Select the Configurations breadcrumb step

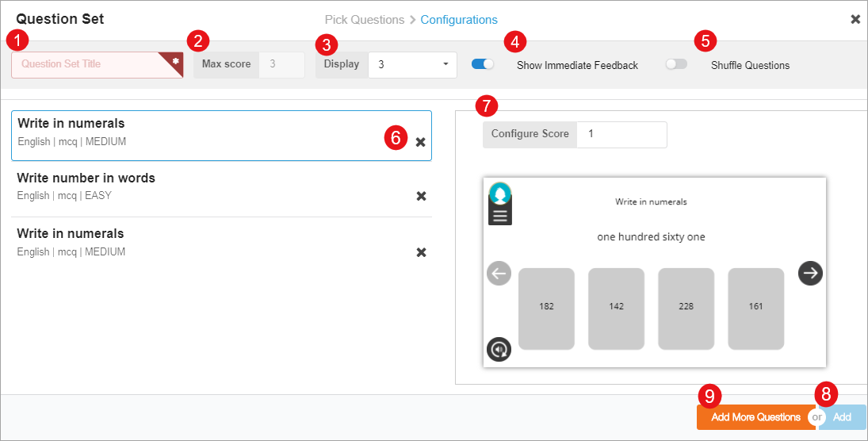[459, 20]
